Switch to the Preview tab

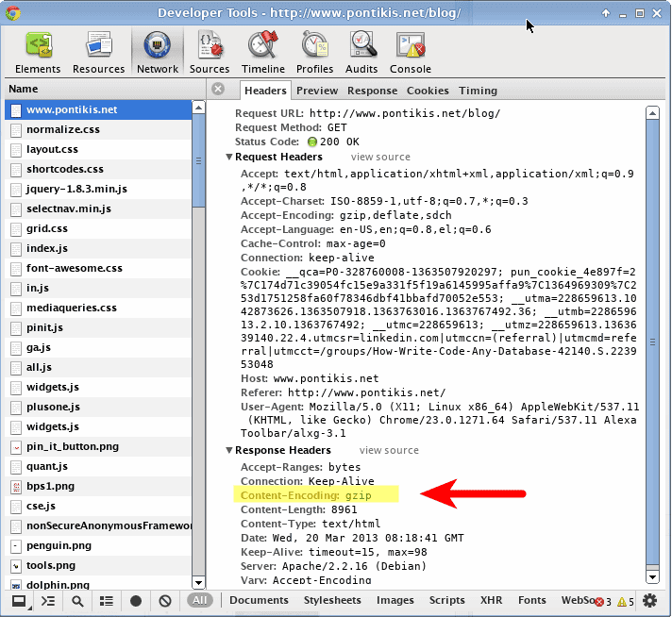pos(317,91)
